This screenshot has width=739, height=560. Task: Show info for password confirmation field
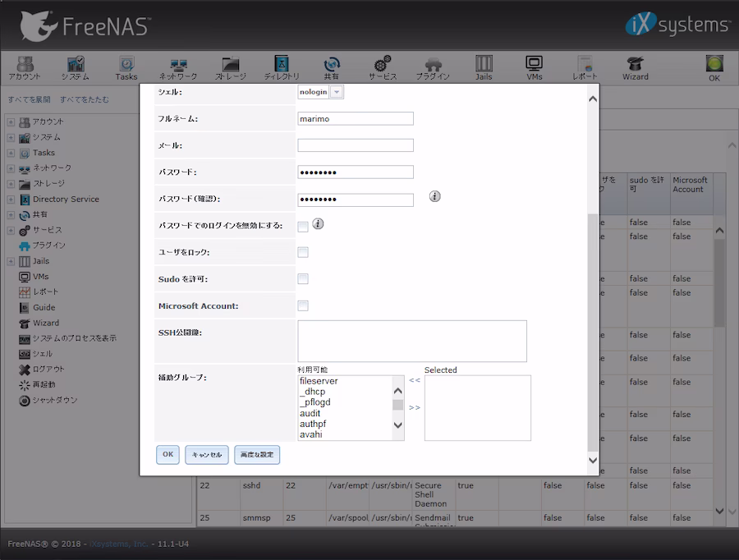coord(435,196)
